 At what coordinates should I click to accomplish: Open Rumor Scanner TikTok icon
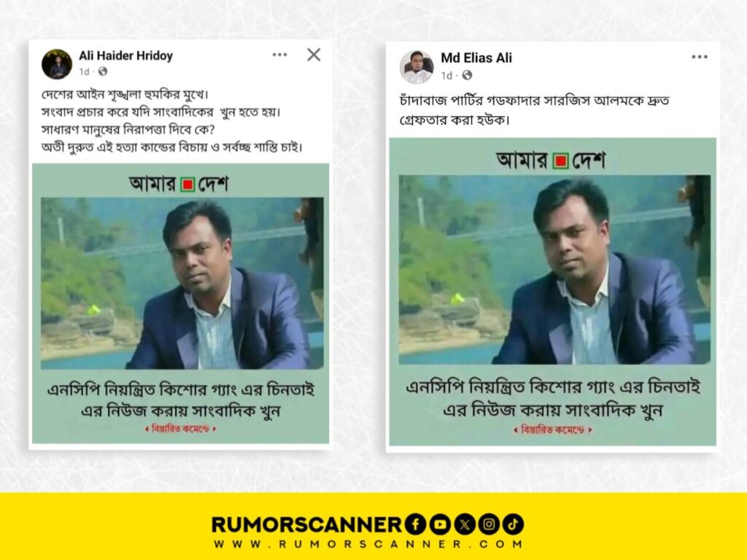tap(513, 525)
